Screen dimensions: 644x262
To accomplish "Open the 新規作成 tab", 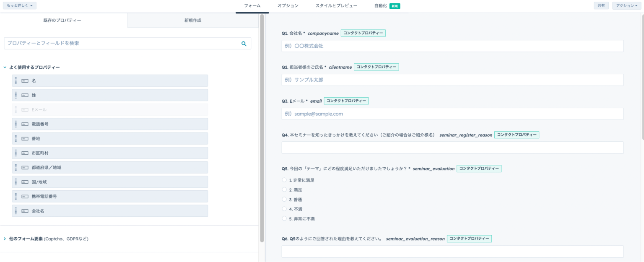I will click(x=193, y=20).
